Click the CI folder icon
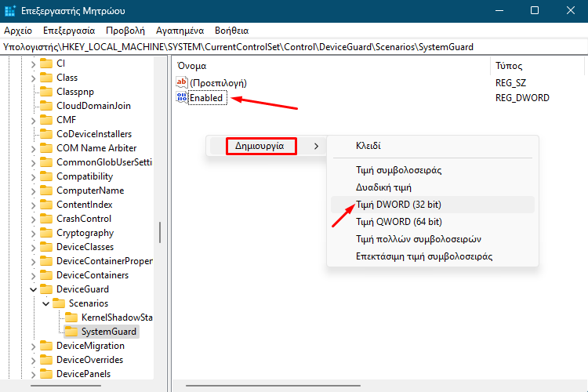The image size is (588, 392). [46, 64]
